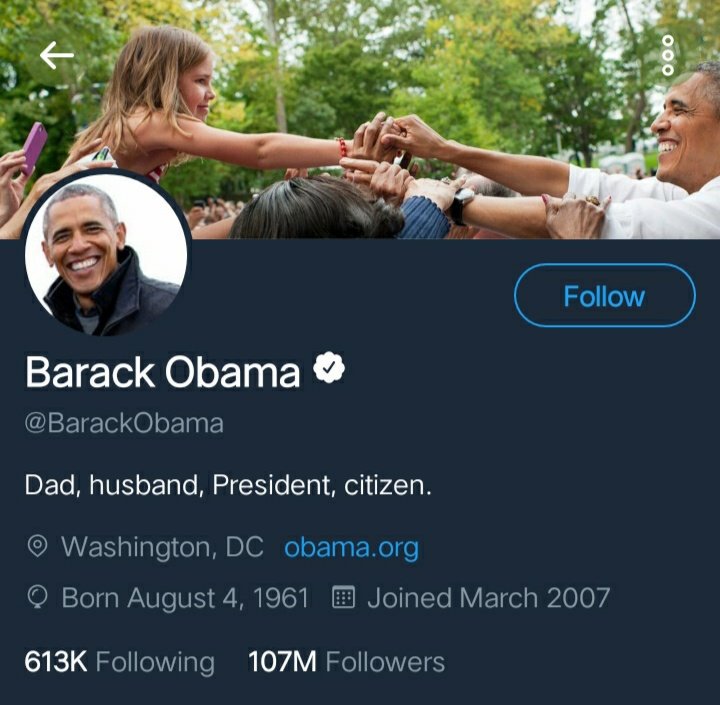This screenshot has width=720, height=705.
Task: Tap the Followers label
Action: (x=385, y=662)
